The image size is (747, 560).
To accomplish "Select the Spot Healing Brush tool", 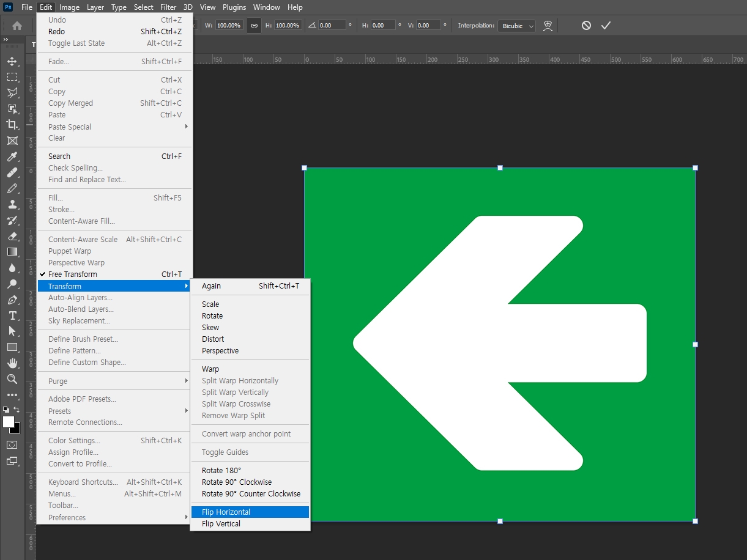I will point(12,173).
